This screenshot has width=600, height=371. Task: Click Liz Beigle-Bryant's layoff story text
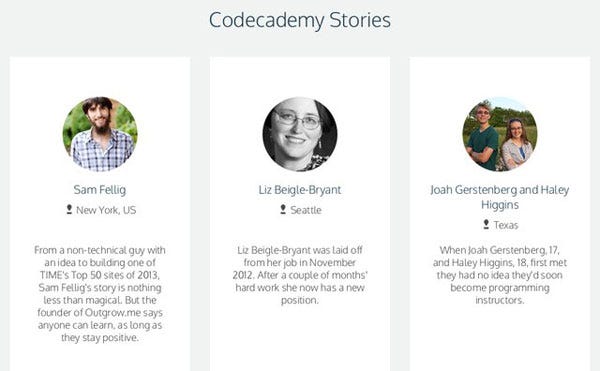pos(300,275)
